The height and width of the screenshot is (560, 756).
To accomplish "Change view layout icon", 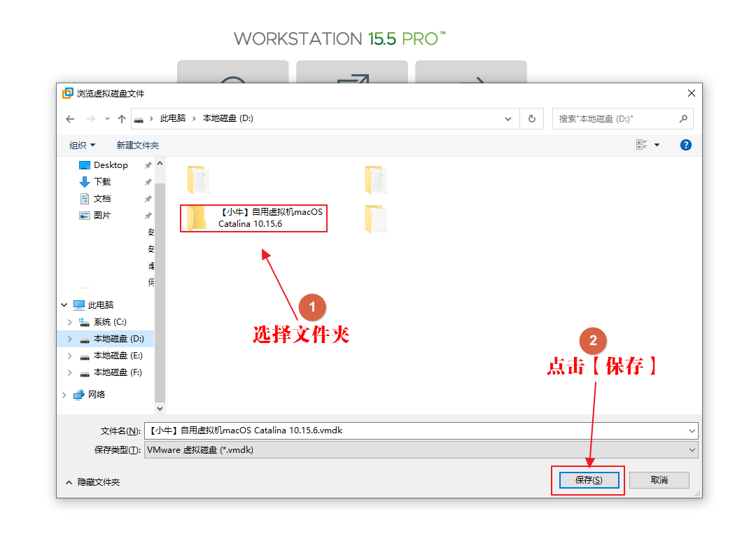I will pyautogui.click(x=641, y=145).
